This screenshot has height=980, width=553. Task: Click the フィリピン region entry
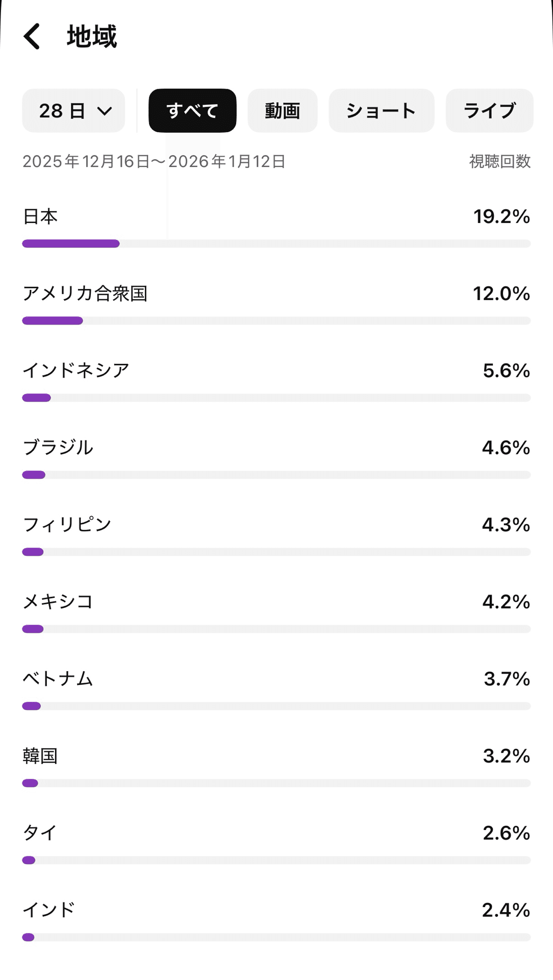pos(276,535)
